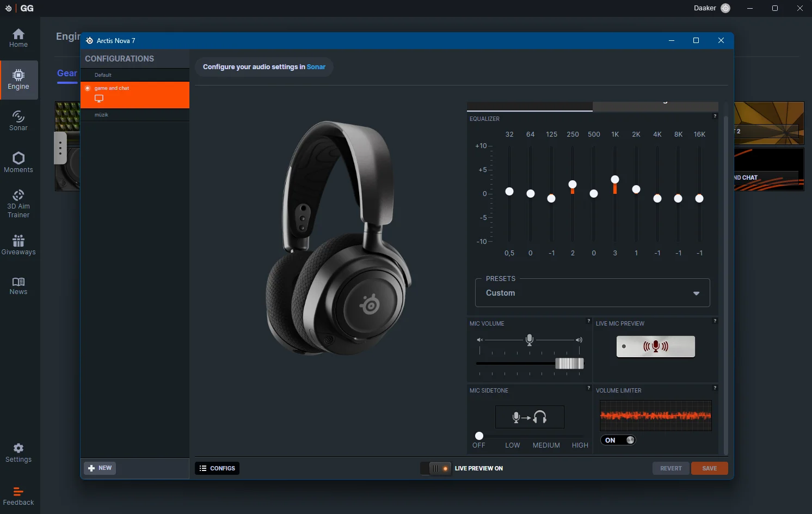Click the Live Mic Preview help question mark

click(715, 321)
